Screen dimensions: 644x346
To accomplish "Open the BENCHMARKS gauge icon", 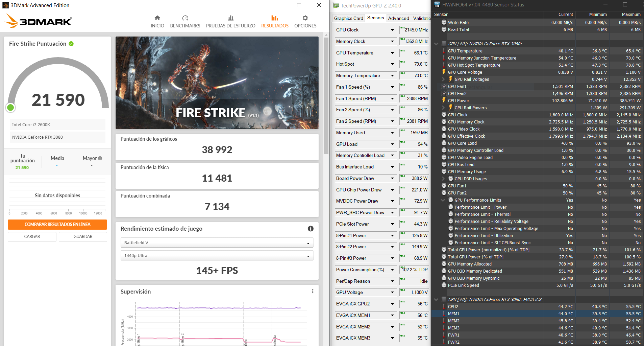I will tap(185, 18).
